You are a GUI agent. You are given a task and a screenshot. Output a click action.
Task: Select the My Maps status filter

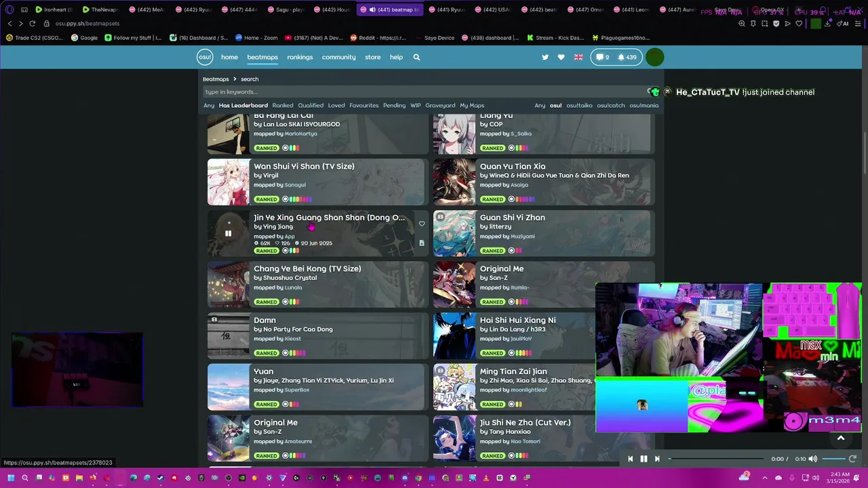tap(472, 106)
